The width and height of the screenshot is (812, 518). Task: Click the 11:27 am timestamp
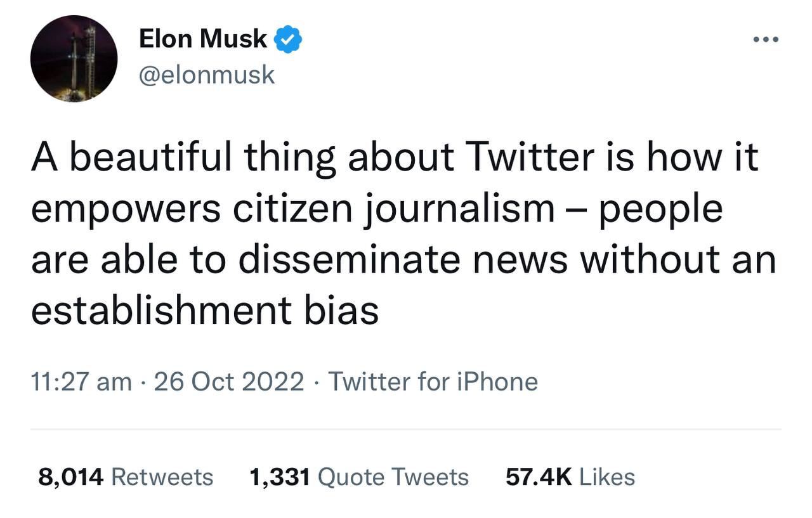[81, 382]
